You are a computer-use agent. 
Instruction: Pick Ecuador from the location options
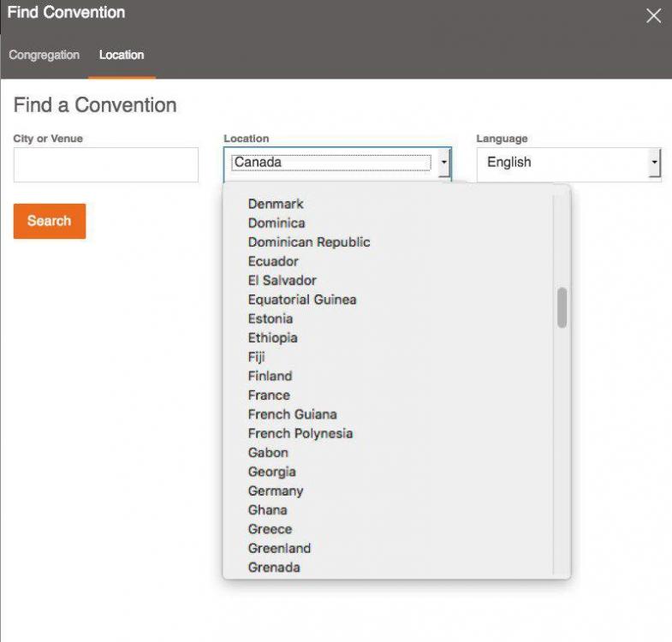(x=273, y=261)
